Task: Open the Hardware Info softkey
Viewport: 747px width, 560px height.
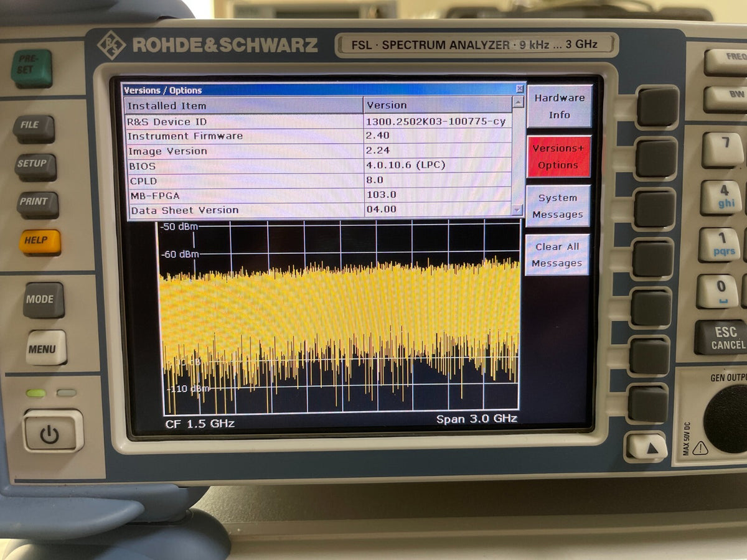Action: [x=559, y=106]
